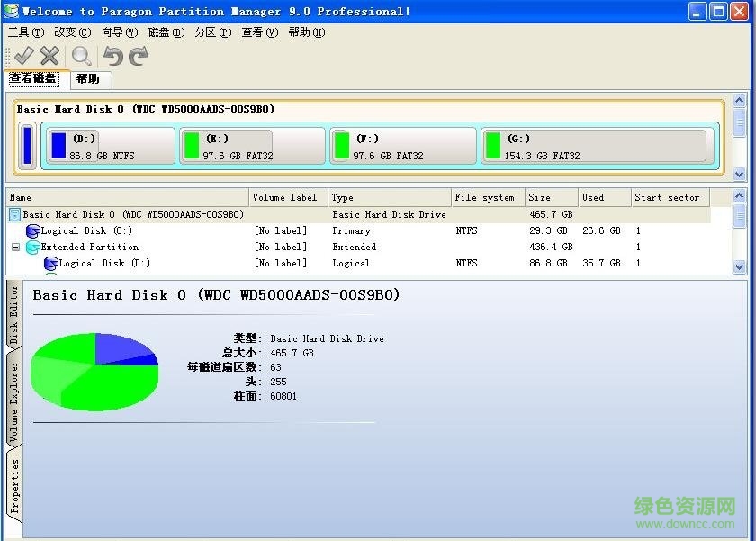This screenshot has height=541, width=756.
Task: Collapse the Basic Hard Disk 0 tree node
Action: coord(13,213)
